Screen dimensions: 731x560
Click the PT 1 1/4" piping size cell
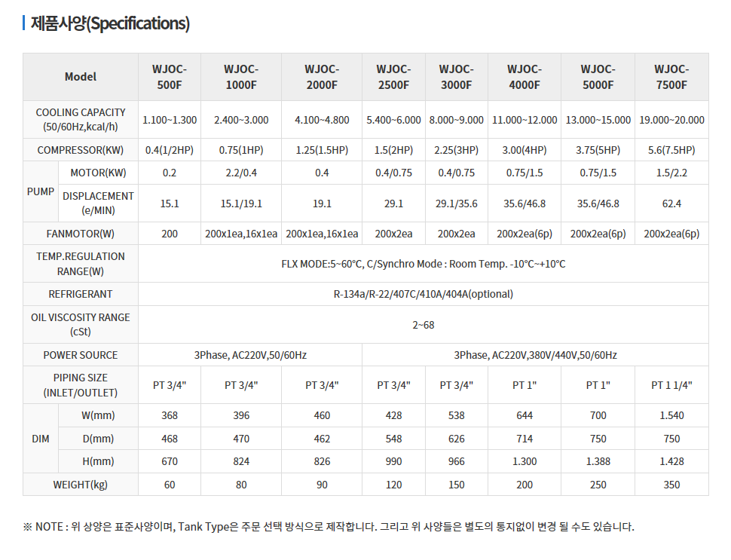point(671,385)
